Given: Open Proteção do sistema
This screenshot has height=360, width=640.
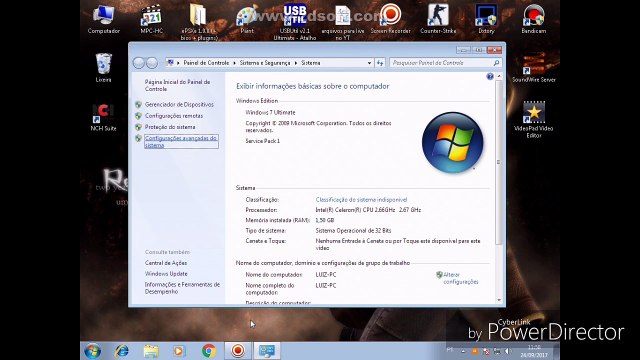Looking at the screenshot, I should click(x=170, y=127).
